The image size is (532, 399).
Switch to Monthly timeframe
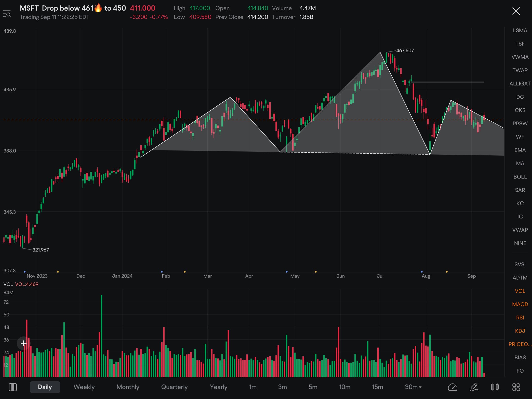point(128,387)
